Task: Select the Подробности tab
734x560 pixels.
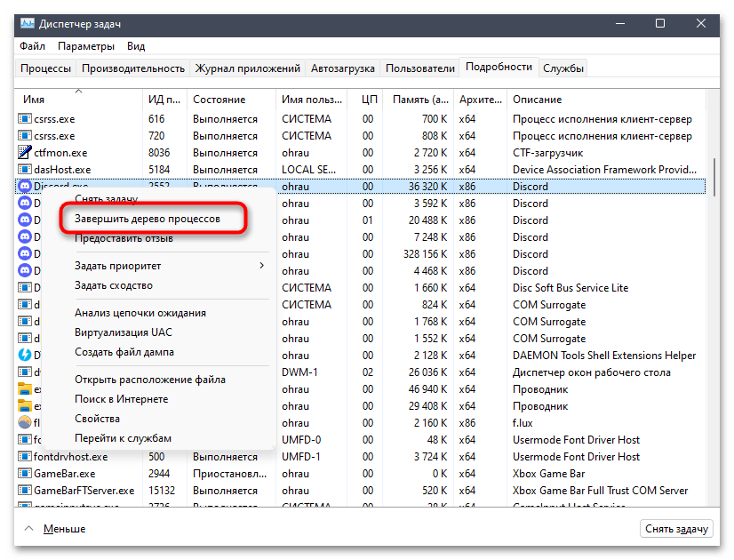Action: tap(499, 67)
